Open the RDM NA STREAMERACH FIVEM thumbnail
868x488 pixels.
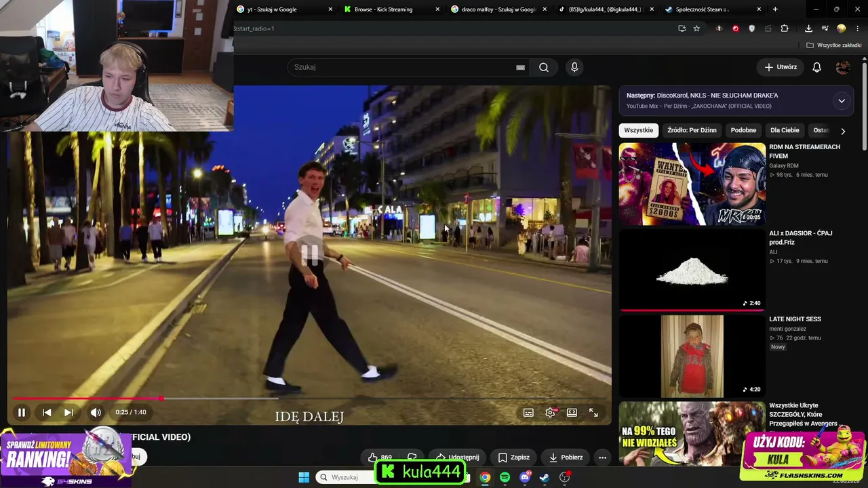click(x=692, y=184)
